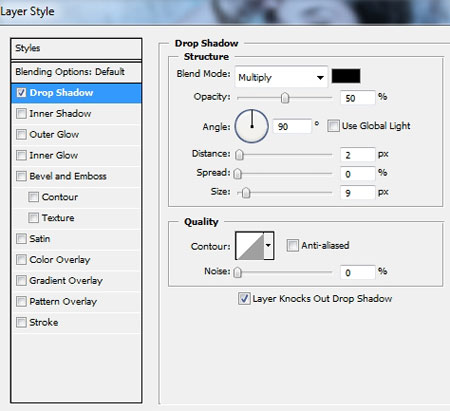Click the Spread slider handle

pos(237,174)
